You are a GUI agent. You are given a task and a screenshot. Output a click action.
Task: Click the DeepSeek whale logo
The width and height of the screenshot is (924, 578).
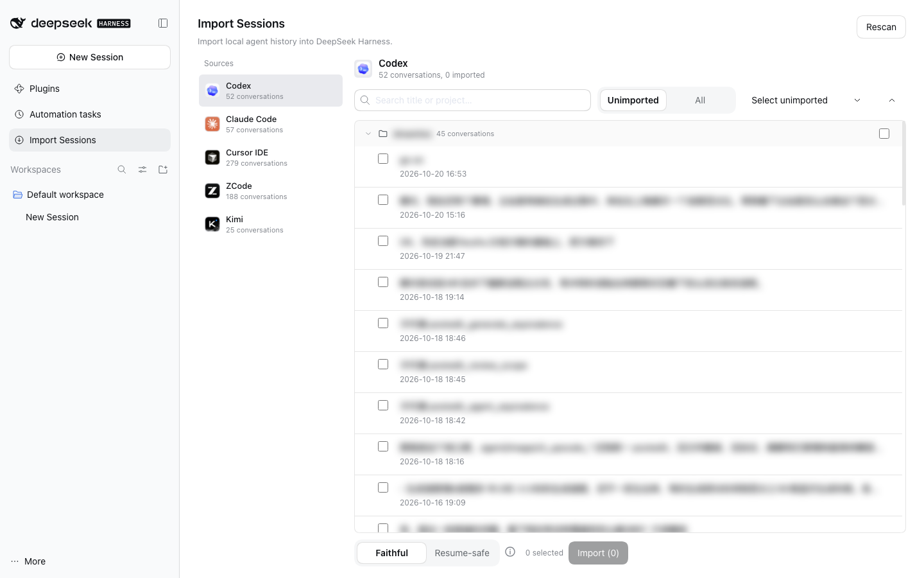pos(17,23)
